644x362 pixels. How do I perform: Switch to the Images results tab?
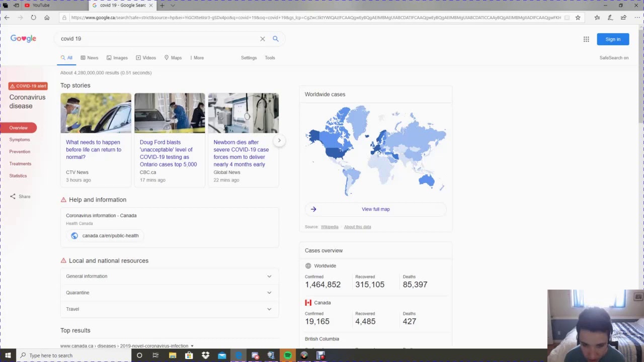click(117, 58)
